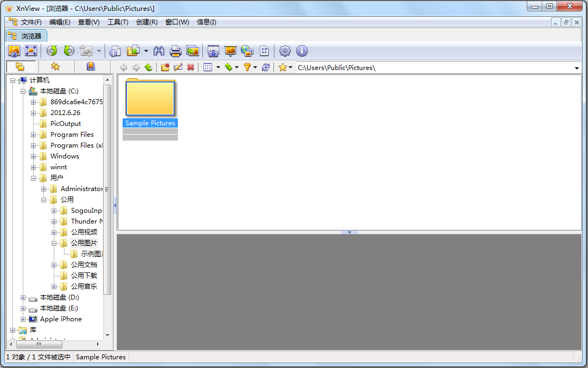Click the move/copy files folder icon
The image size is (588, 368).
[x=133, y=51]
